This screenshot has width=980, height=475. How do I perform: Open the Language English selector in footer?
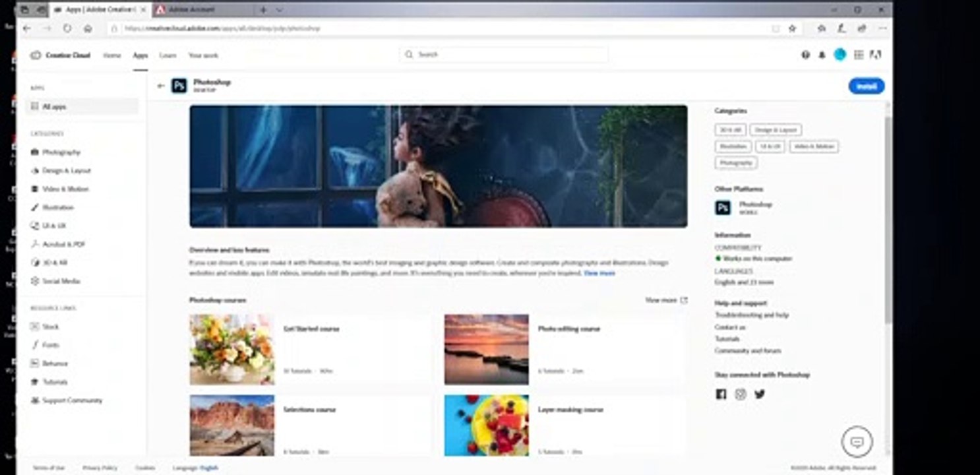click(195, 468)
